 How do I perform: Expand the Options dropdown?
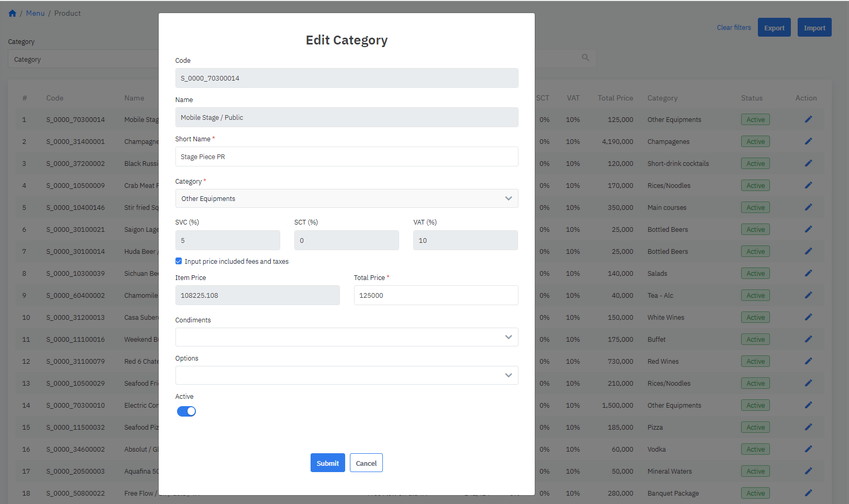(x=347, y=375)
